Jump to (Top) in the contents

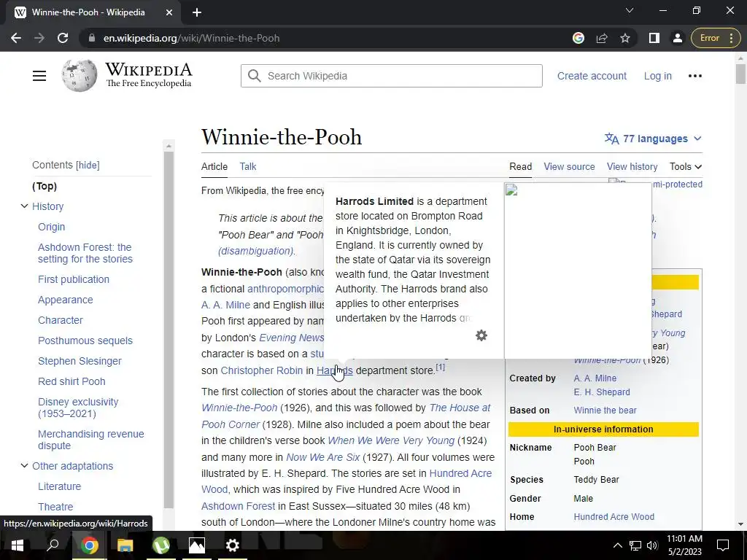tap(44, 186)
